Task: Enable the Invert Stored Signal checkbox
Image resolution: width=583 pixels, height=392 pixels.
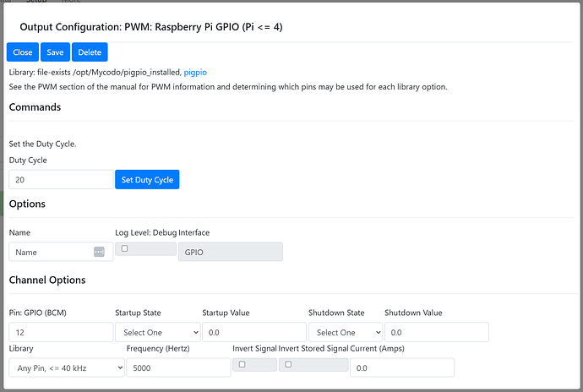Action: [x=289, y=364]
